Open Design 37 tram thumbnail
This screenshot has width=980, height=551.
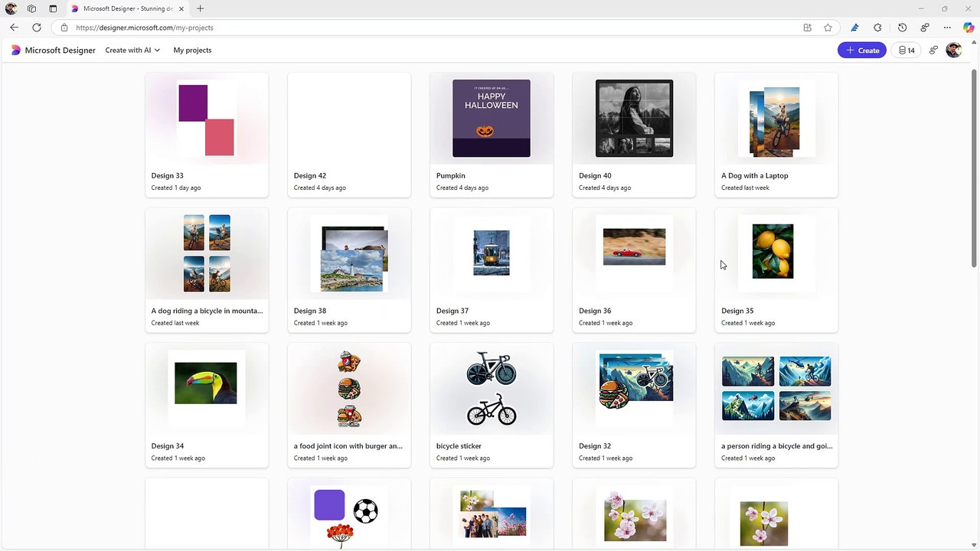coord(492,254)
